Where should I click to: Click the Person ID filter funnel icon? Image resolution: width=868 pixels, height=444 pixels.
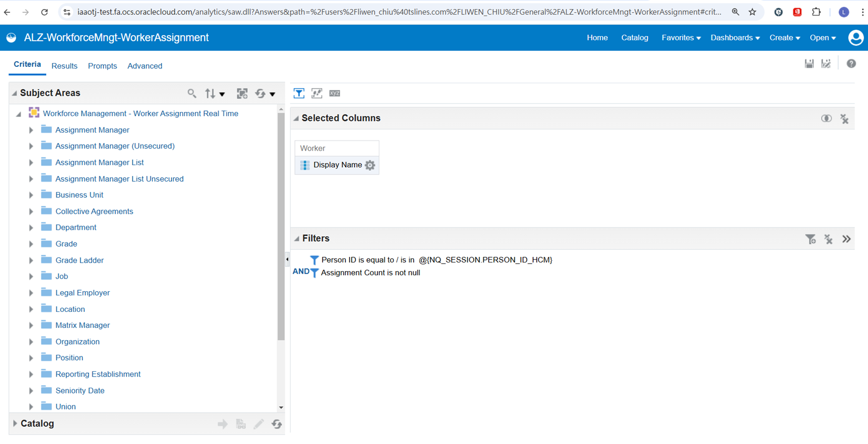point(314,260)
